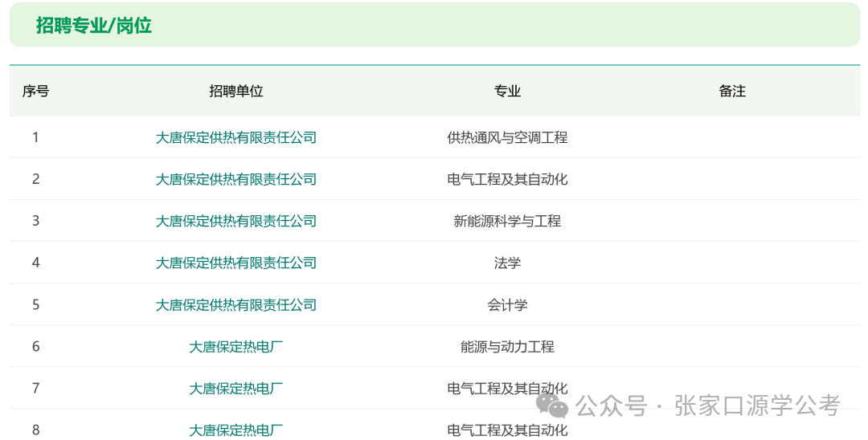Click serial number 7 cell
868x440 pixels.
click(x=35, y=389)
